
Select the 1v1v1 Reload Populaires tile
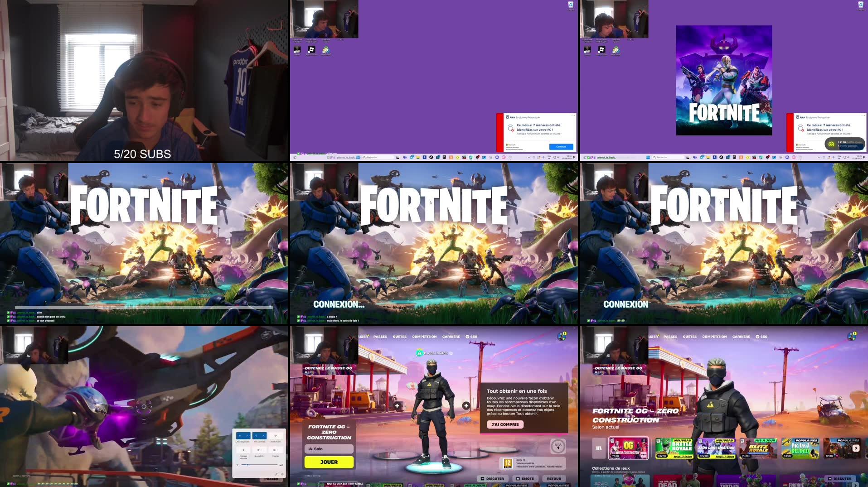[x=800, y=448]
